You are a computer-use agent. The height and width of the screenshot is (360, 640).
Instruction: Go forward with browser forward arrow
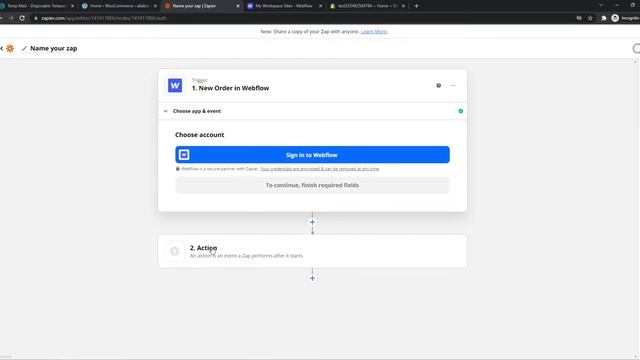point(11,18)
